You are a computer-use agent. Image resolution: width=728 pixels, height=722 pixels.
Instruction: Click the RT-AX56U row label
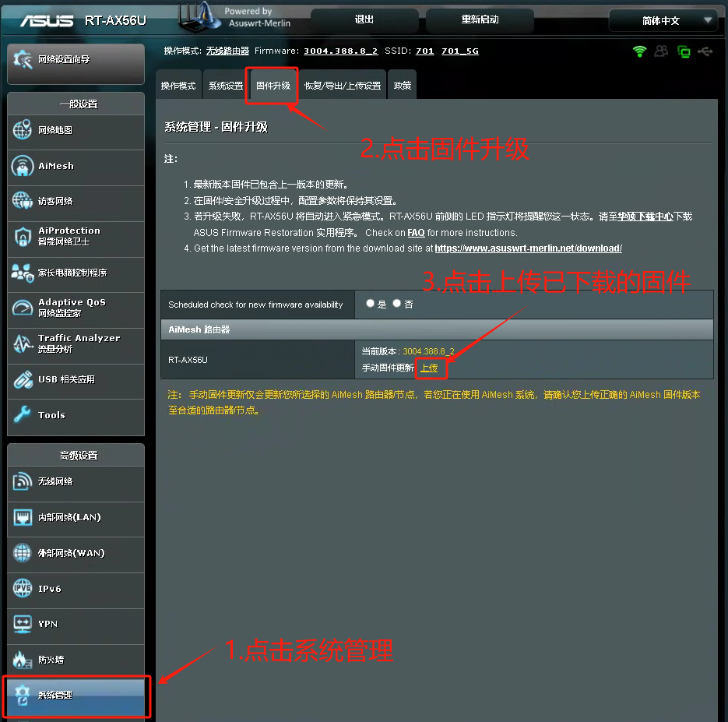click(188, 360)
